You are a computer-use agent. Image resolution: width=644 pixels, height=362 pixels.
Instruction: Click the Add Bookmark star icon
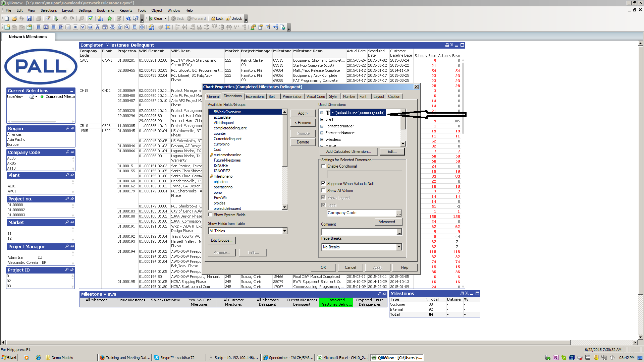110,18
